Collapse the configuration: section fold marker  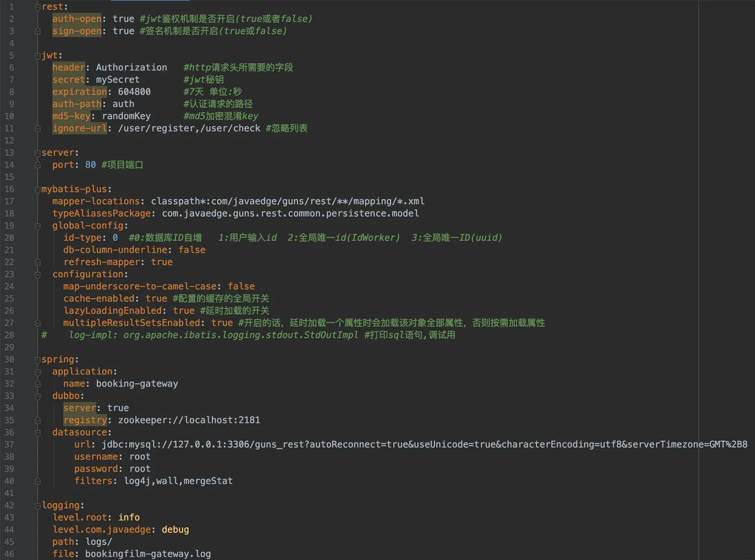pyautogui.click(x=38, y=274)
